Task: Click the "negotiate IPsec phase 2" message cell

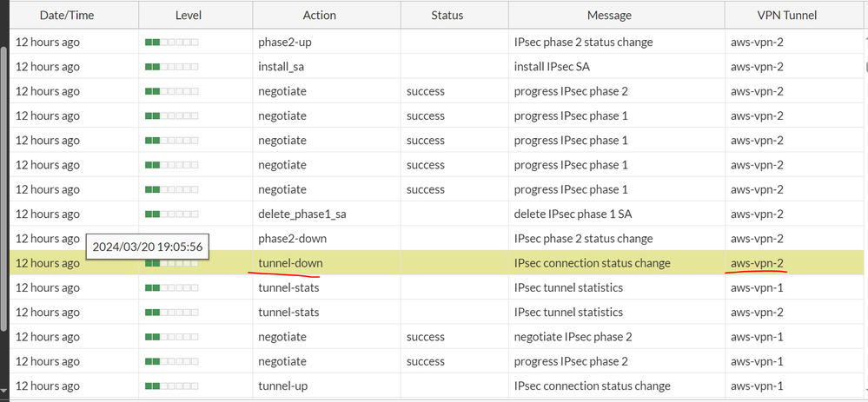Action: click(x=573, y=337)
